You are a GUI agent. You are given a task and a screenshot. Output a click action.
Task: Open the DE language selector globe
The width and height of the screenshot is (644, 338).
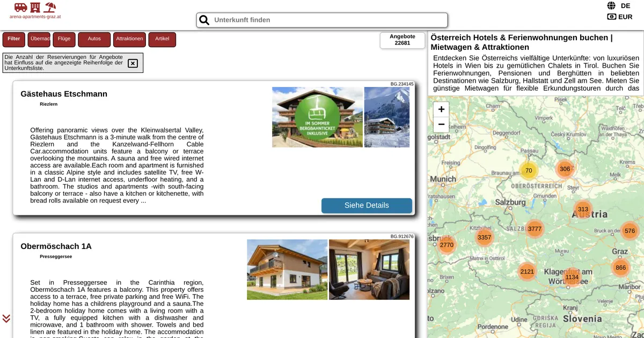611,6
